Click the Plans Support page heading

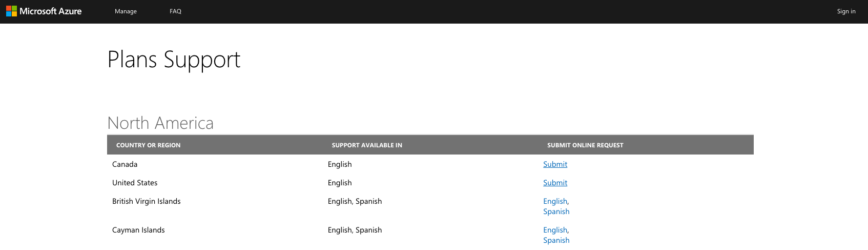pyautogui.click(x=174, y=60)
